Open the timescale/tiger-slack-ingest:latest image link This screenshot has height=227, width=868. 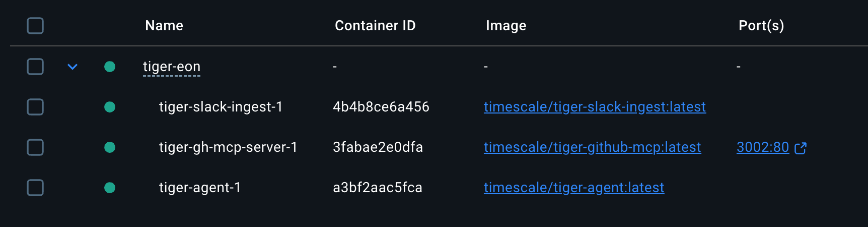pyautogui.click(x=595, y=107)
